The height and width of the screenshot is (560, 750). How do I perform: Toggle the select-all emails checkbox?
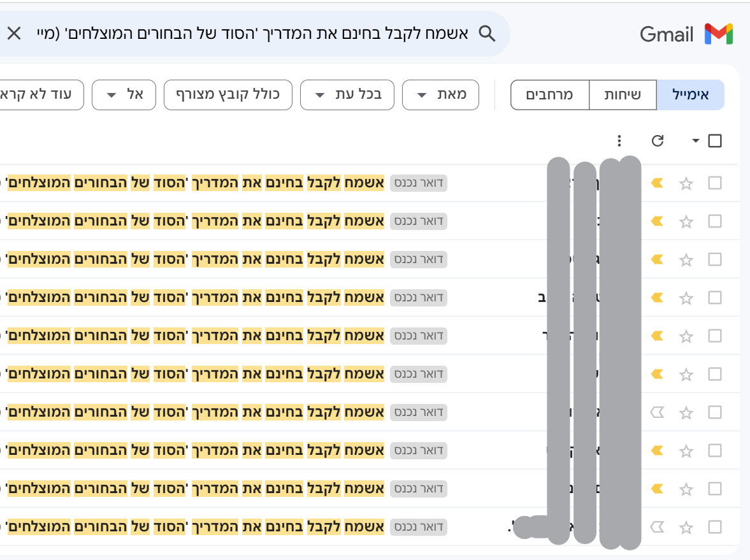pyautogui.click(x=716, y=141)
